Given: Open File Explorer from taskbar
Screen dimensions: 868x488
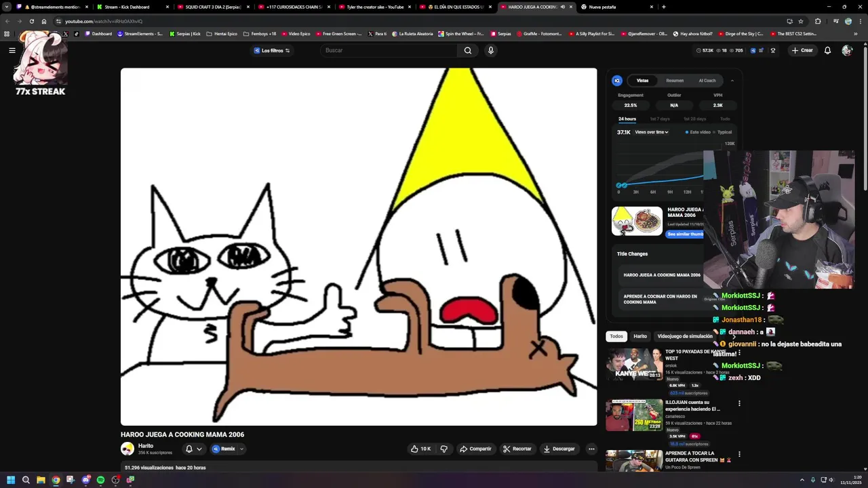Looking at the screenshot, I should coord(41,480).
